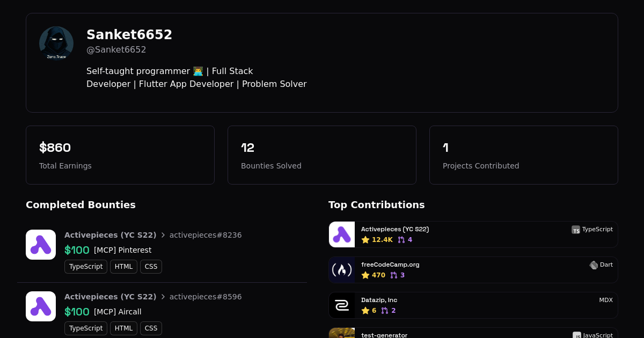This screenshot has width=644, height=338.
Task: Click Activepieces logo beside Pinterest bounty
Action: click(41, 245)
